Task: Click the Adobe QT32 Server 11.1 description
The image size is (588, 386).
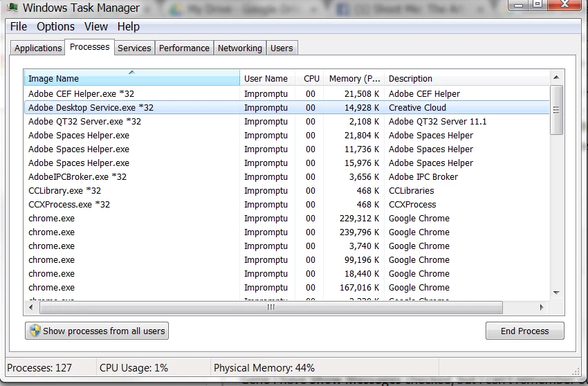Action: click(438, 122)
